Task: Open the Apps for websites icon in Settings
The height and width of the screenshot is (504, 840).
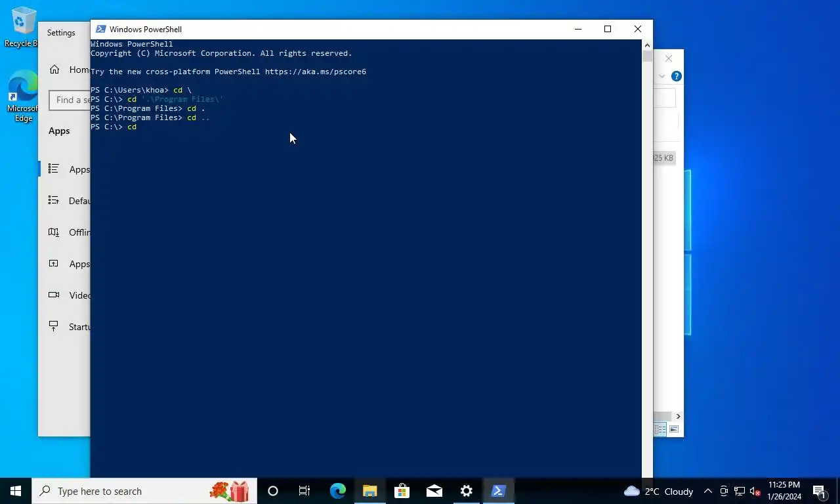Action: [x=54, y=264]
